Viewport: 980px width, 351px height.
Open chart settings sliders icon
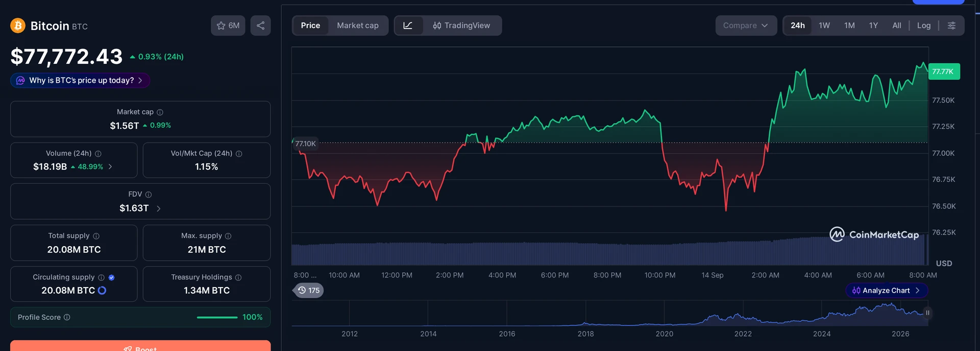[x=951, y=26]
